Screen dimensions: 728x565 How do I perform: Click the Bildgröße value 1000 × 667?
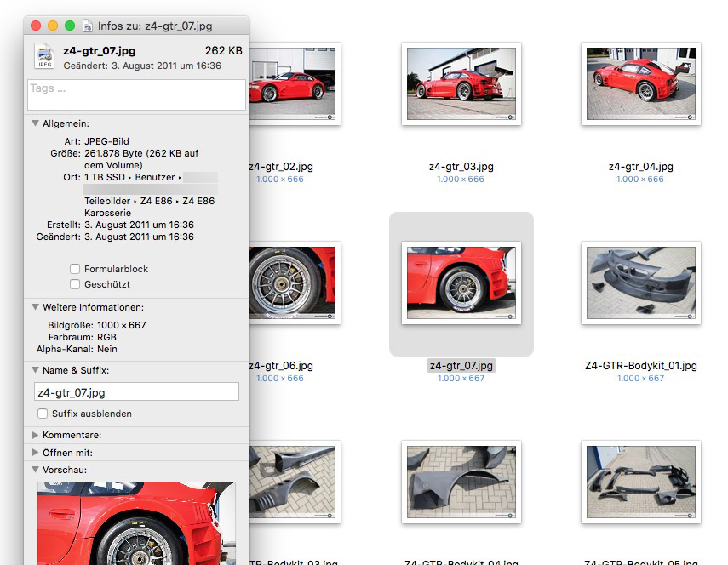coord(122,325)
